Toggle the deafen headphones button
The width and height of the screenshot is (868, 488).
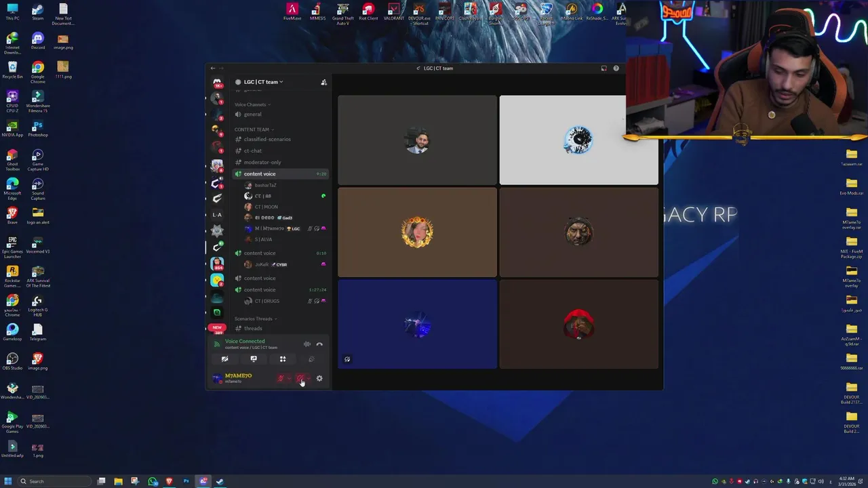(300, 378)
